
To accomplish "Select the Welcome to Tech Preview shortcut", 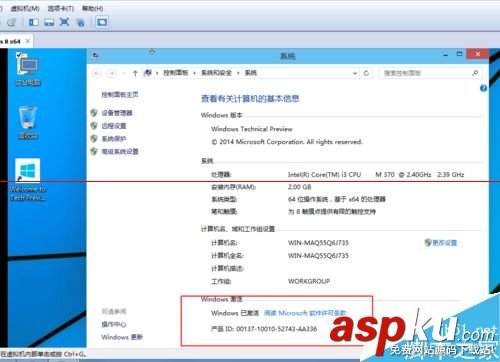I will click(x=28, y=179).
